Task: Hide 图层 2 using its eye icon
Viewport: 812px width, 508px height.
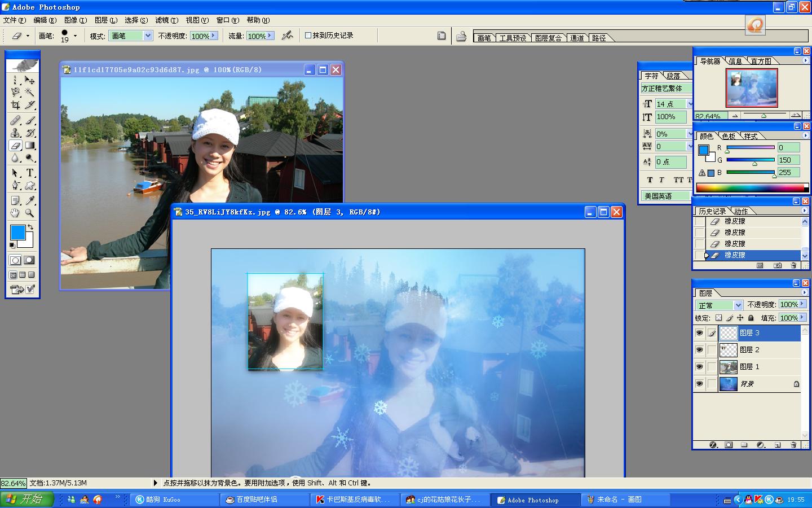Action: (x=699, y=350)
